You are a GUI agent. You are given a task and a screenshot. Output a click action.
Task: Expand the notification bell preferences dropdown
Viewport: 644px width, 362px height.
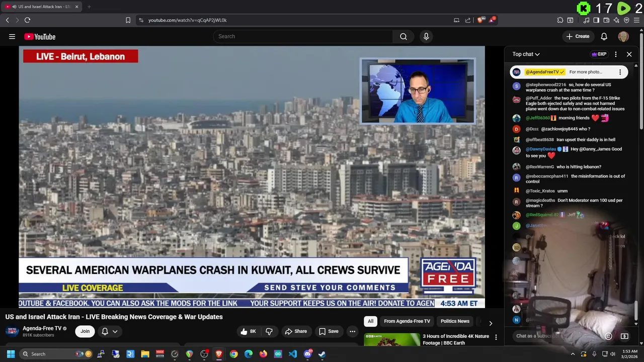click(115, 331)
